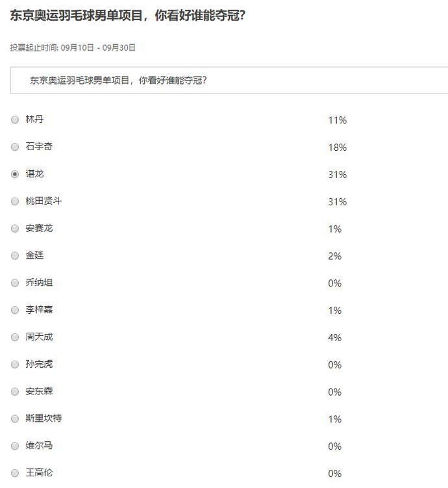
Task: Pick the 安赛龙 radio button
Action: click(15, 229)
